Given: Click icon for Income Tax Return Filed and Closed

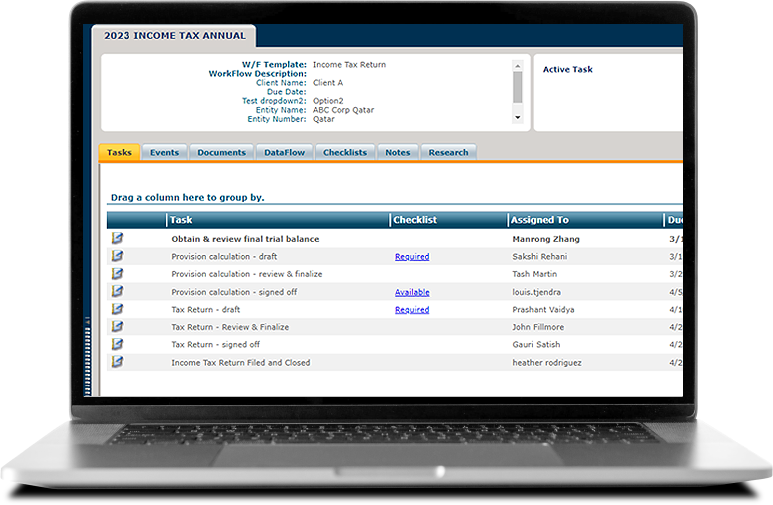Looking at the screenshot, I should click(117, 362).
